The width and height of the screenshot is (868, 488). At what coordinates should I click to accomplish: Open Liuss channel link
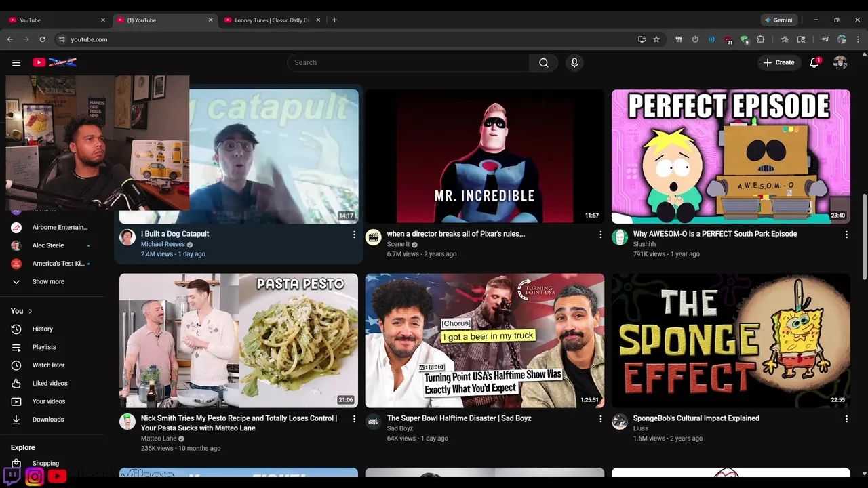coord(641,428)
